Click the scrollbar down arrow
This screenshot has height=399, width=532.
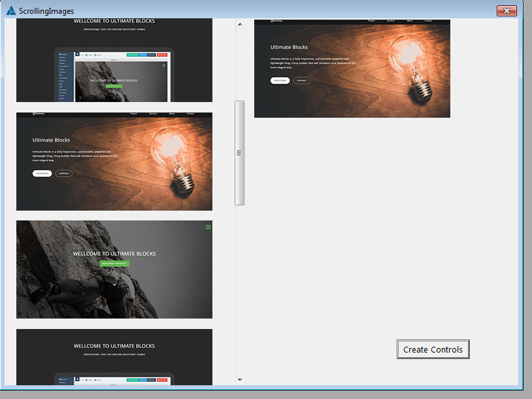[x=239, y=379]
